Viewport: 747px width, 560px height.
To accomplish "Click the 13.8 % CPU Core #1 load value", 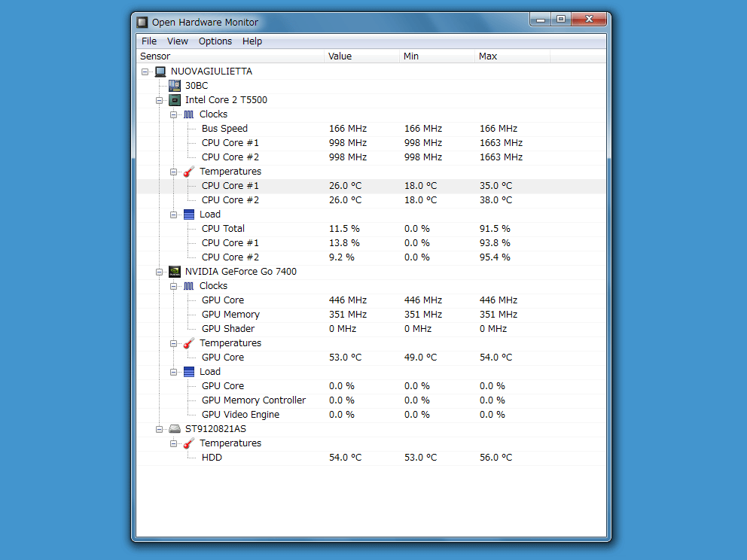I will point(344,243).
